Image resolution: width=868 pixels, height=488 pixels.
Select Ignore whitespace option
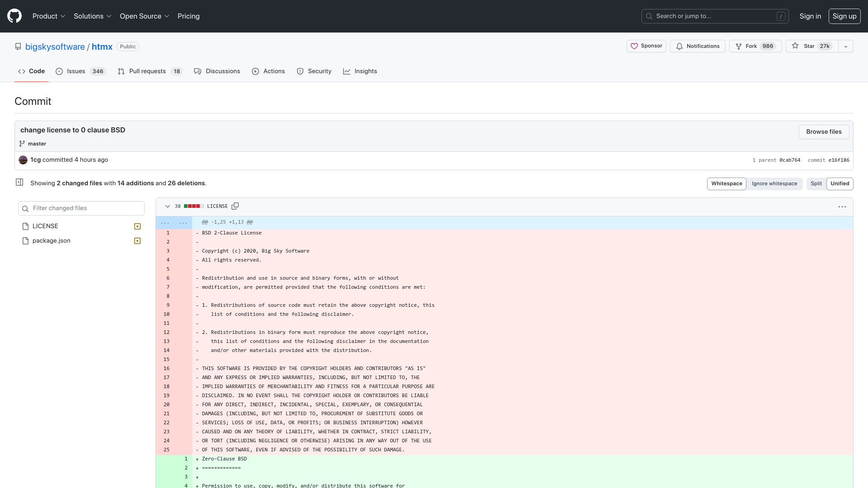(774, 183)
